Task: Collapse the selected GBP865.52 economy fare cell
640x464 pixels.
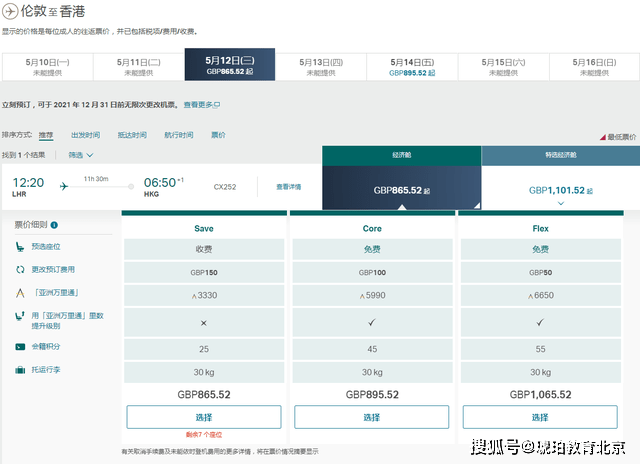Action: click(402, 188)
